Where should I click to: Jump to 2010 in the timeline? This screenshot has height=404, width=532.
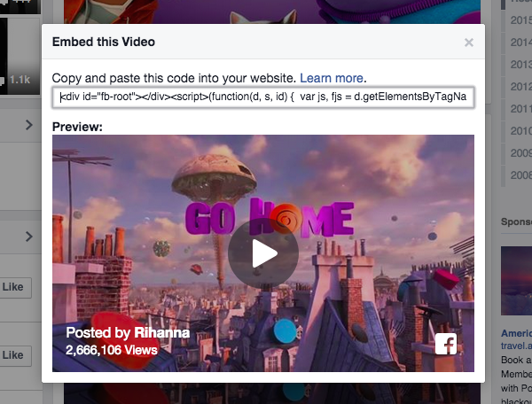tap(520, 131)
